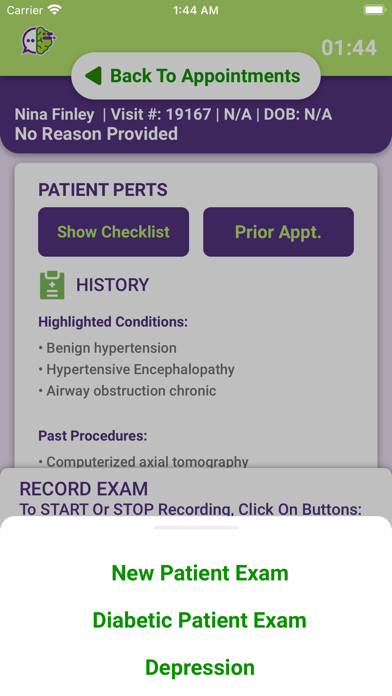
Task: Tap the battery indicator in status bar
Action: 374,10
